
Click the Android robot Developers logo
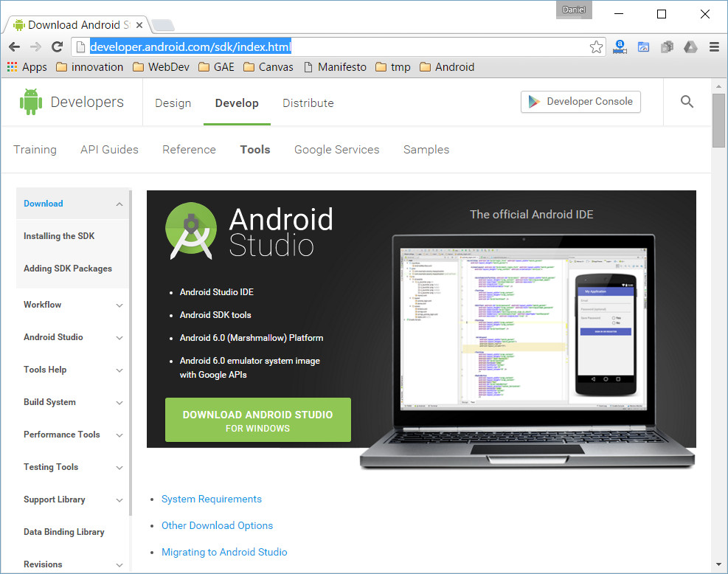tap(72, 102)
